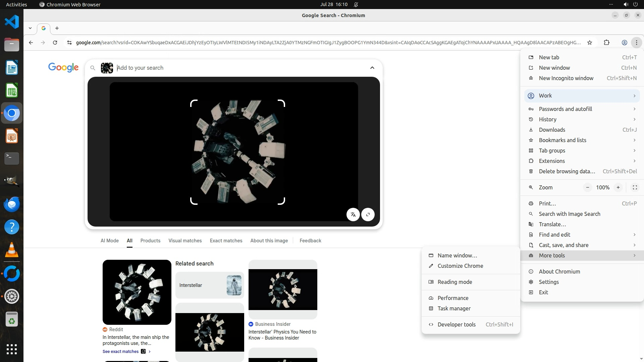
Task: Collapse the image search box chevron
Action: pos(372,68)
